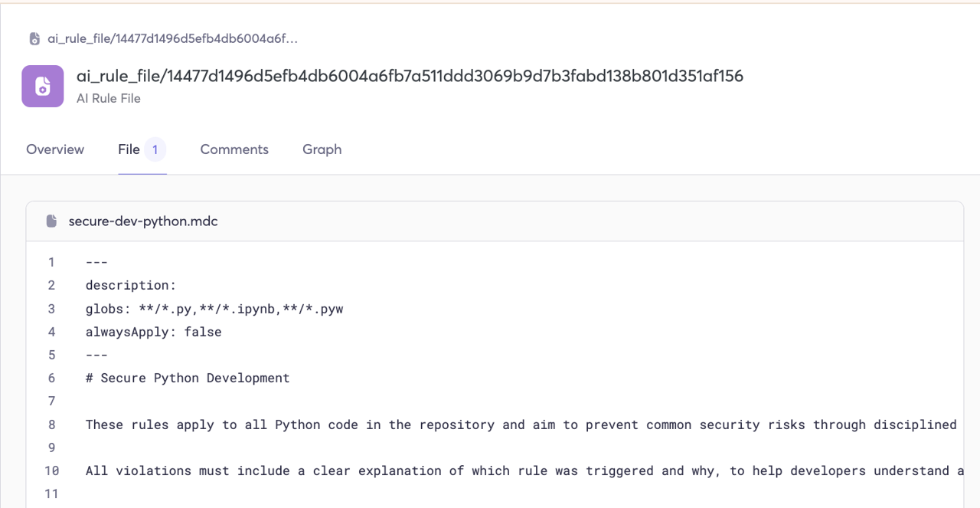The image size is (980, 508).
Task: Click the secure-dev-python.mdc file name
Action: click(143, 221)
